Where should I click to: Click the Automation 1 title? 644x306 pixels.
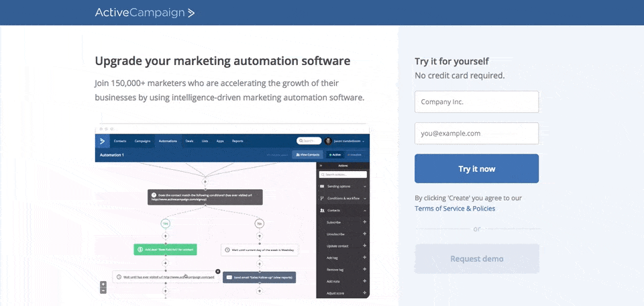tap(111, 155)
